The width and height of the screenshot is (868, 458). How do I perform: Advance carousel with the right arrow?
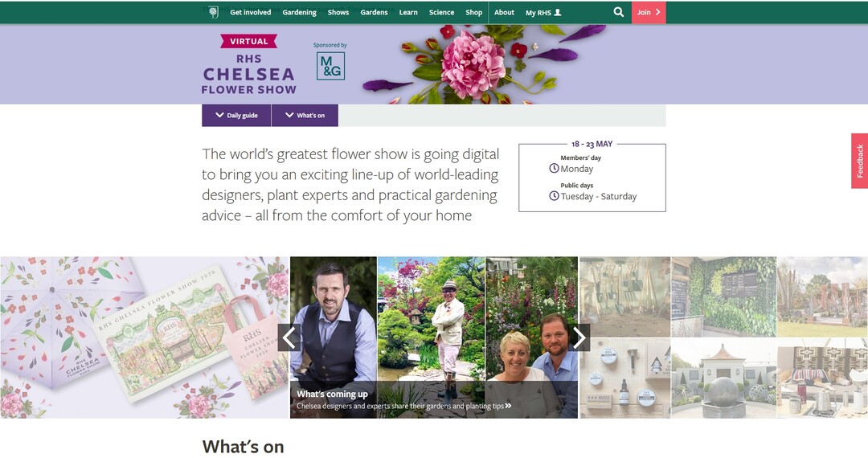579,337
